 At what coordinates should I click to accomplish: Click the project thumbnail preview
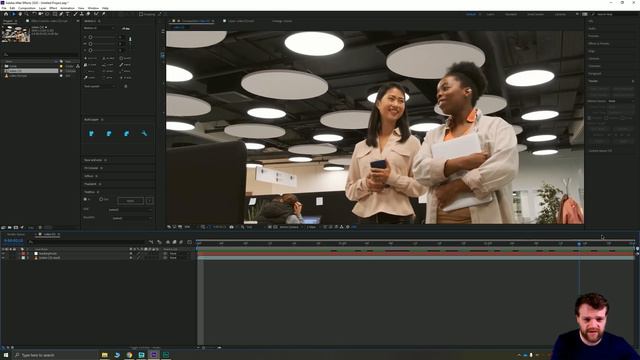pyautogui.click(x=16, y=34)
